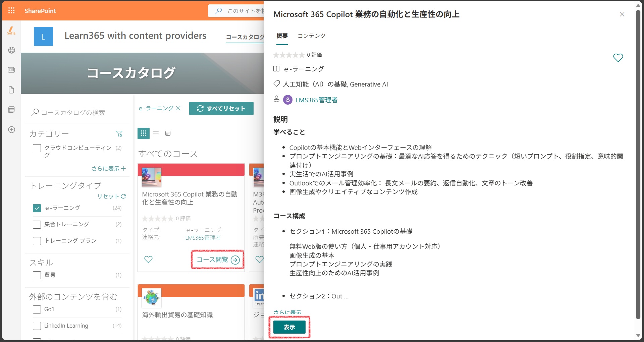Click the すべてリセット button
This screenshot has width=644, height=342.
coord(221,108)
